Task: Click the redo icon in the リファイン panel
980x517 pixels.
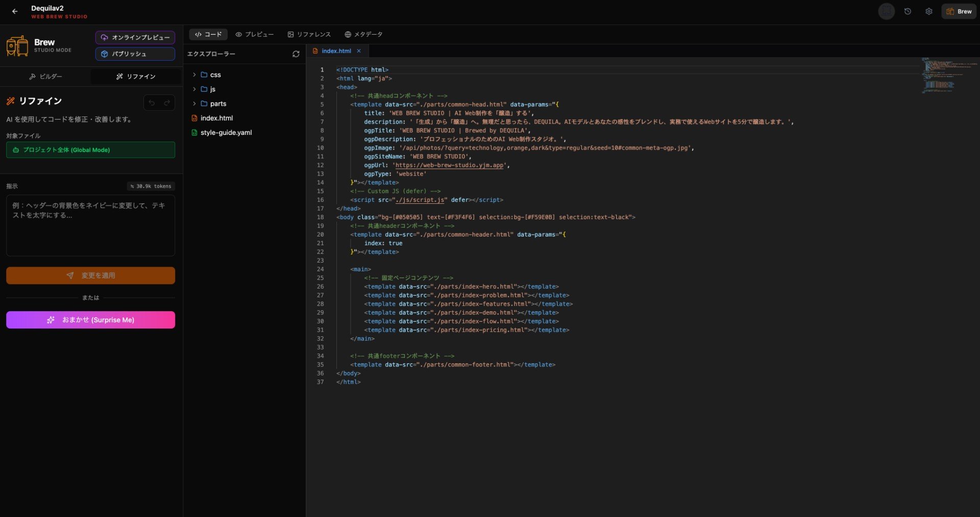Action: coord(167,103)
